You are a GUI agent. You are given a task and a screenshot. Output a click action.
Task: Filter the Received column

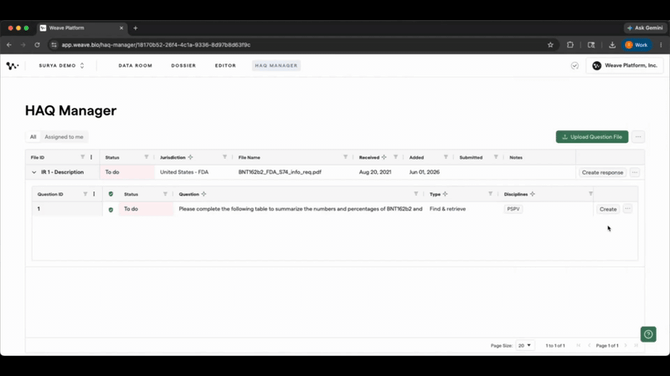click(x=395, y=157)
